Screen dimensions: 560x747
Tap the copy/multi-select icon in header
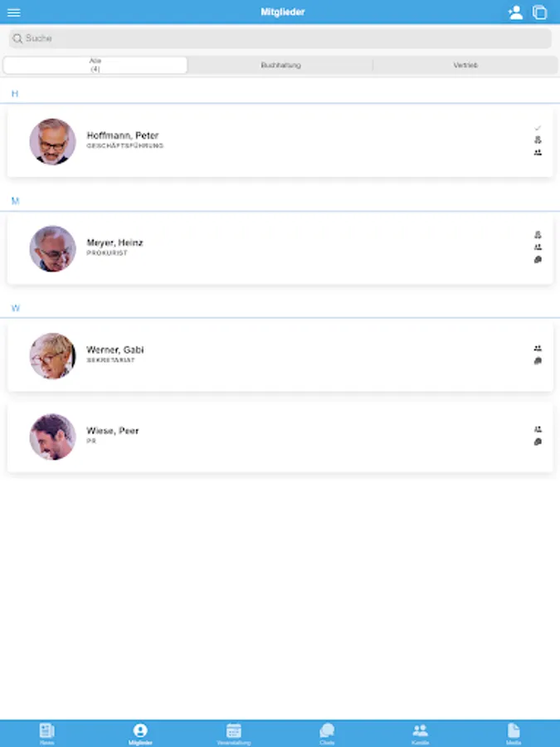pos(539,12)
